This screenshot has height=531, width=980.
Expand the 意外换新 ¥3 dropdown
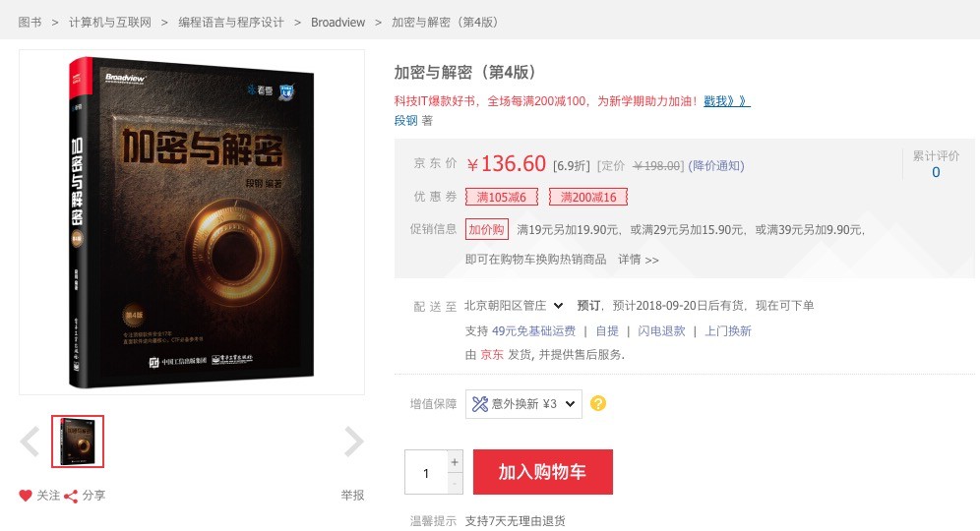coord(523,404)
